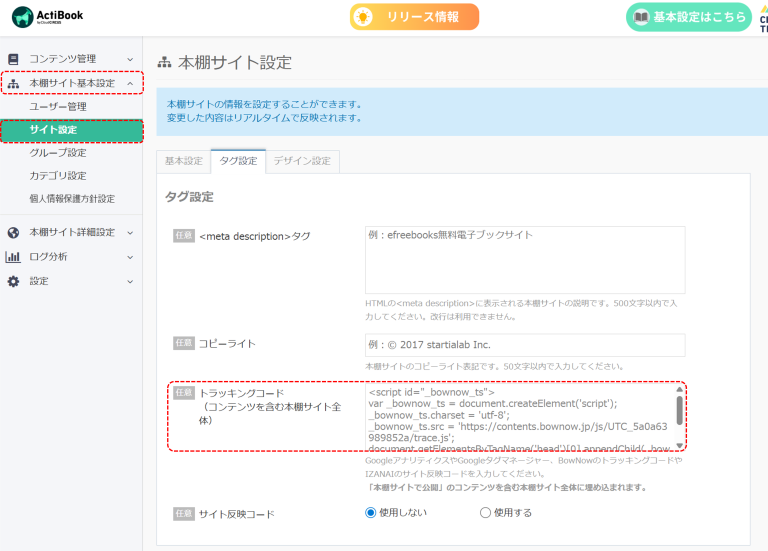Expand the コンテンツ管理 menu chevron

(x=130, y=59)
